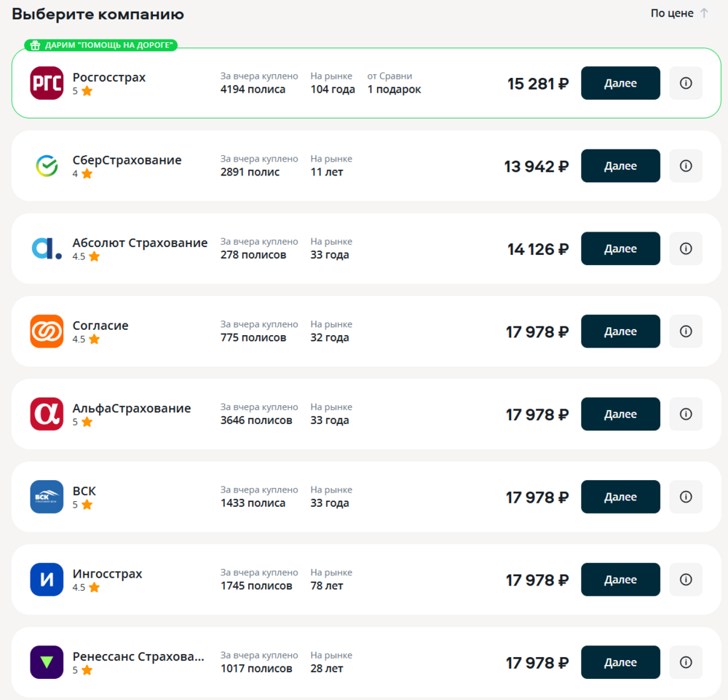Image resolution: width=728 pixels, height=700 pixels.
Task: Show info details for Абсолют Страхование
Action: click(686, 248)
